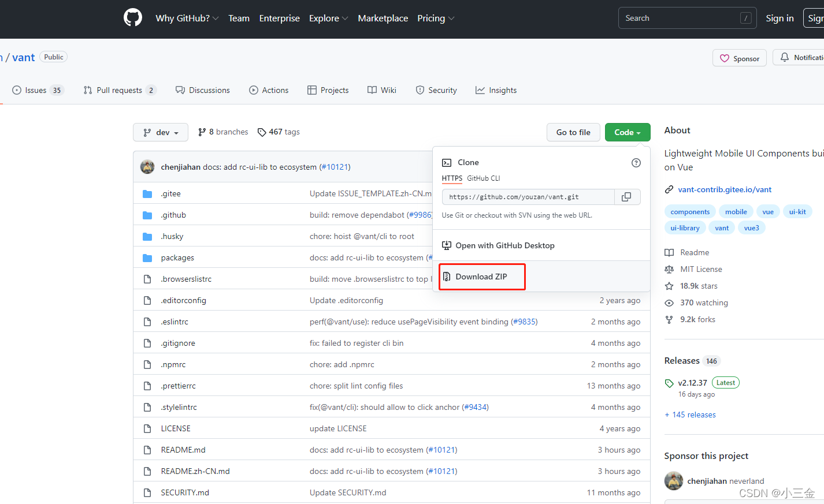The image size is (824, 504).
Task: Open the Enterprise link in header
Action: click(x=280, y=18)
